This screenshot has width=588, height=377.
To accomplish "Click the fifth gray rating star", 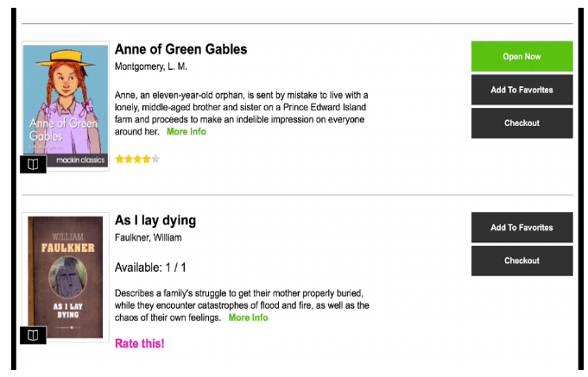I will (x=155, y=159).
